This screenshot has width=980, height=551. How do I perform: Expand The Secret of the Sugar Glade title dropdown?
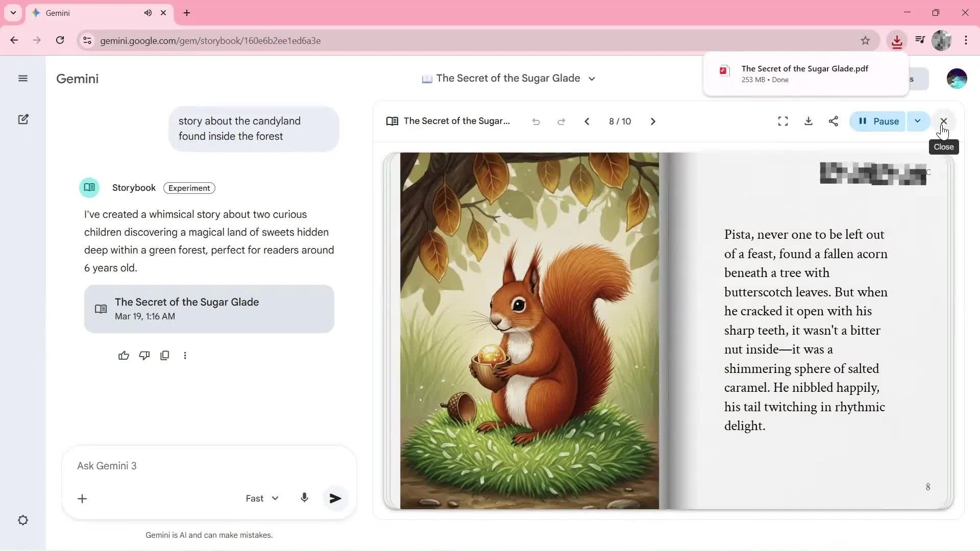click(x=592, y=79)
